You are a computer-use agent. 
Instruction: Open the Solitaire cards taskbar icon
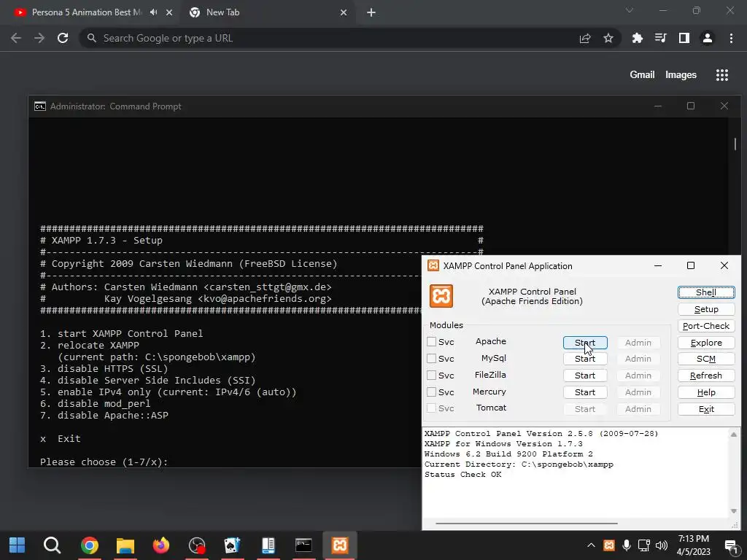click(x=233, y=545)
